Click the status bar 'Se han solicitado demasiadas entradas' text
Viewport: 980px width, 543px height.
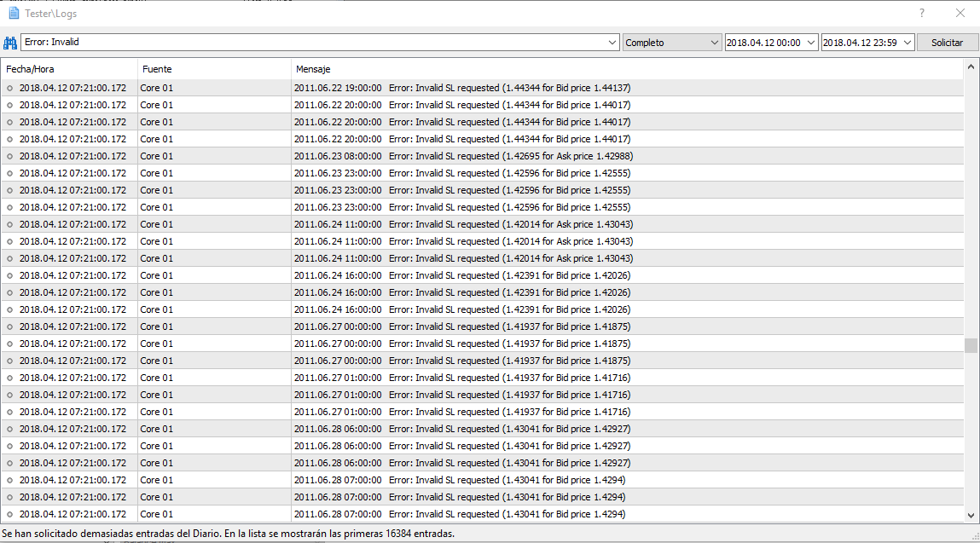tap(228, 534)
